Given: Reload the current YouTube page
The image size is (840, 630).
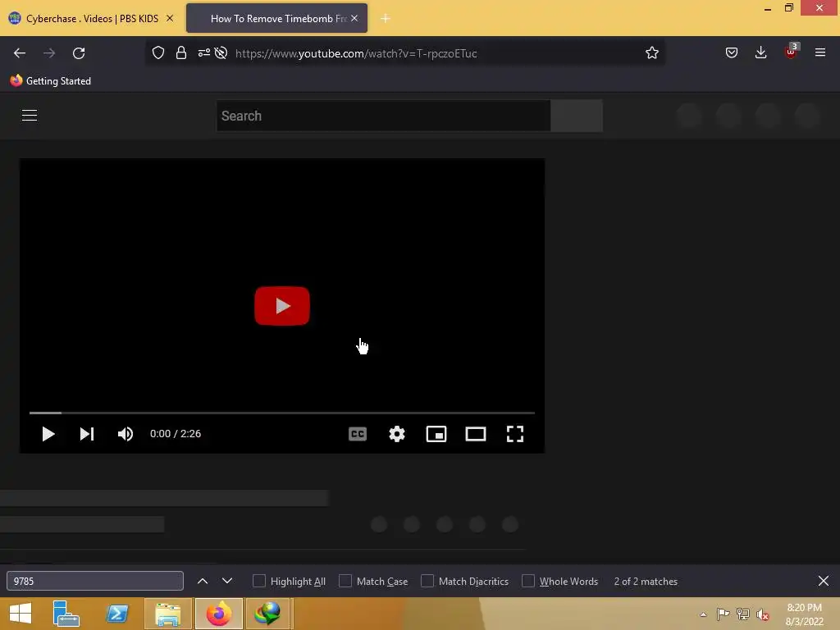Looking at the screenshot, I should pyautogui.click(x=79, y=53).
